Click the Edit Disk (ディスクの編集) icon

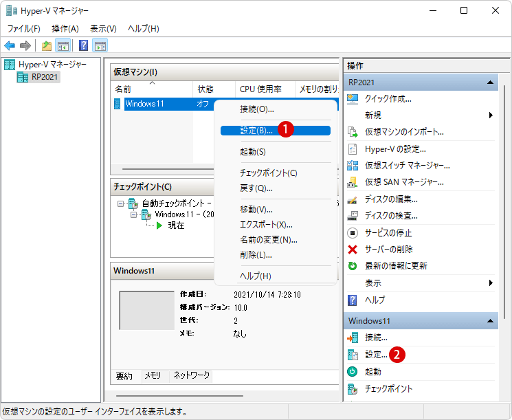point(353,199)
